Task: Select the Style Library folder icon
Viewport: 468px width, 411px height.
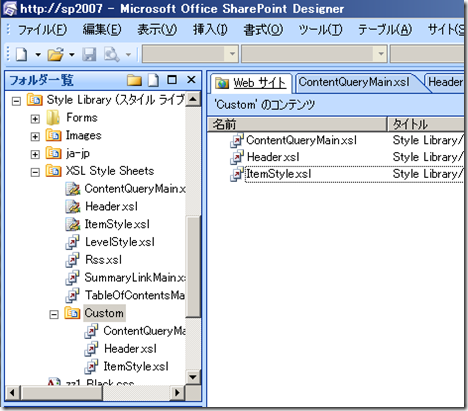Action: [34, 100]
